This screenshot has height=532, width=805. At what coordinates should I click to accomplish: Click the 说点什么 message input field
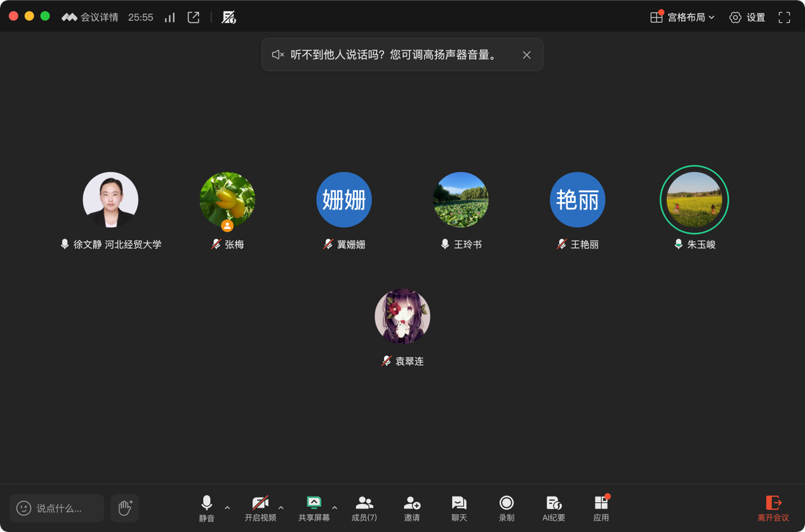[58, 508]
